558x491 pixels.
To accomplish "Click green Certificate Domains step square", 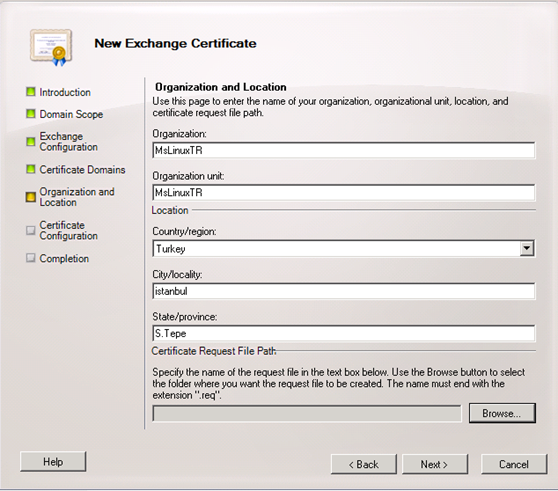I will point(31,169).
